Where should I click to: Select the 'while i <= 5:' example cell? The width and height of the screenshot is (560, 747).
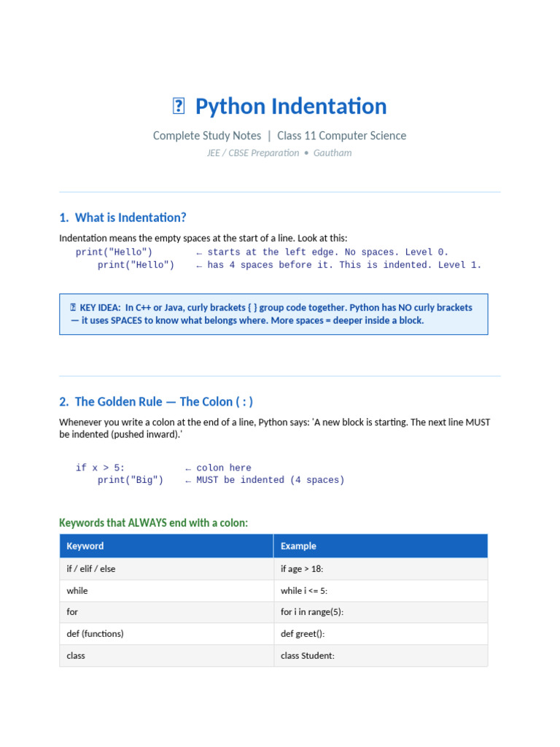309,591
